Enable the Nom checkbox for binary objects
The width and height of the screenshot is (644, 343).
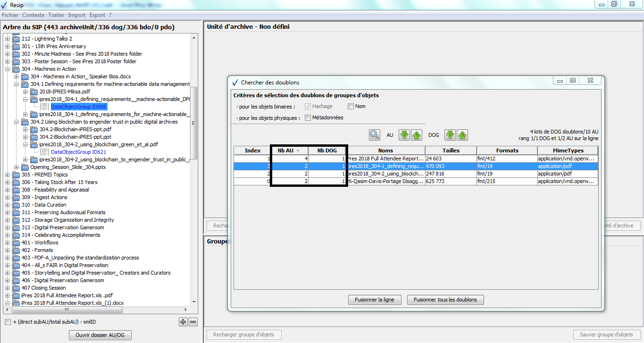point(351,107)
